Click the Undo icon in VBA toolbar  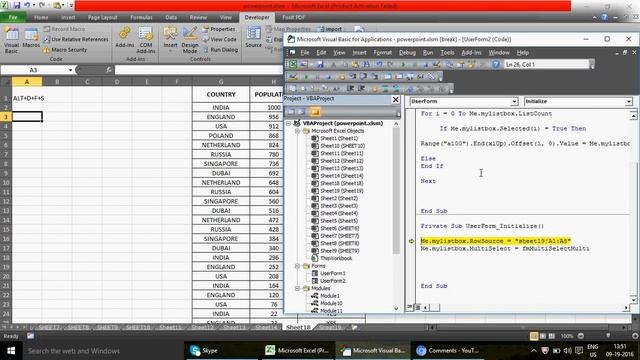pos(379,64)
